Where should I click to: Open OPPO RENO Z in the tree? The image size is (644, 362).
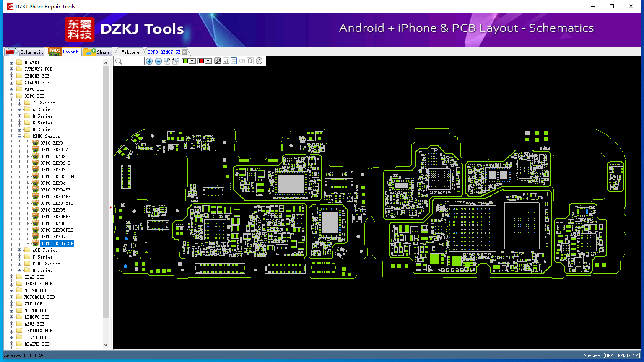54,150
